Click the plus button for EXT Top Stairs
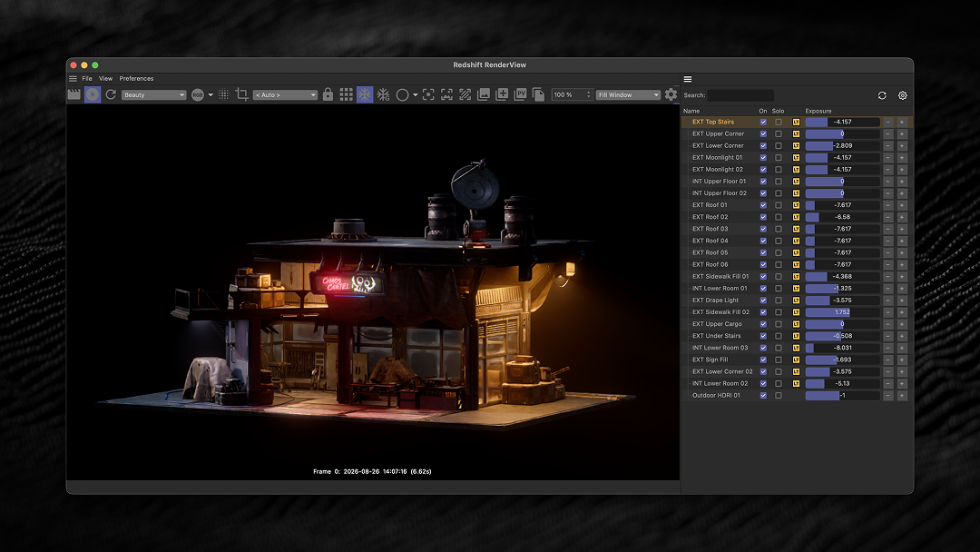The width and height of the screenshot is (980, 552). (902, 122)
